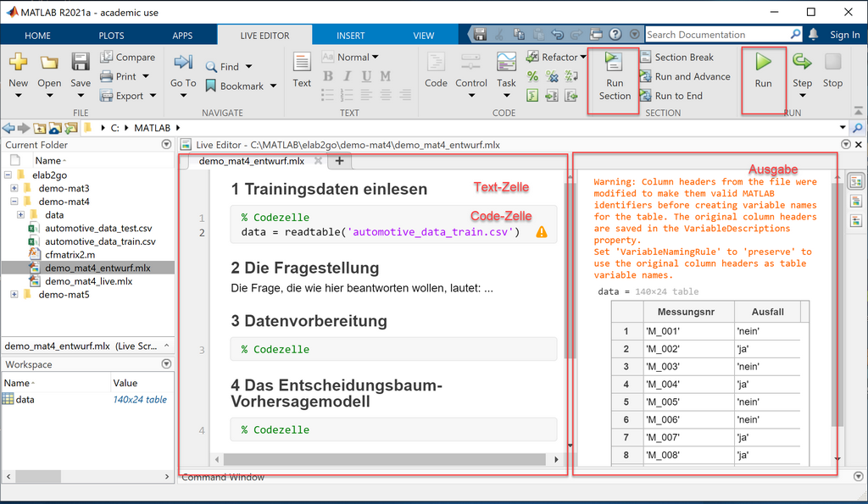
Task: Expand the demo-mat5 folder
Action: [14, 295]
